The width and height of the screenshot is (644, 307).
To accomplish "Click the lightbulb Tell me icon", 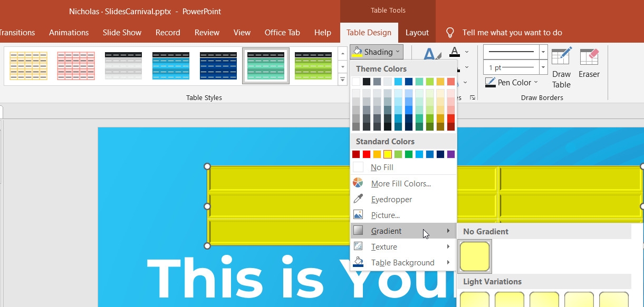I will point(450,33).
